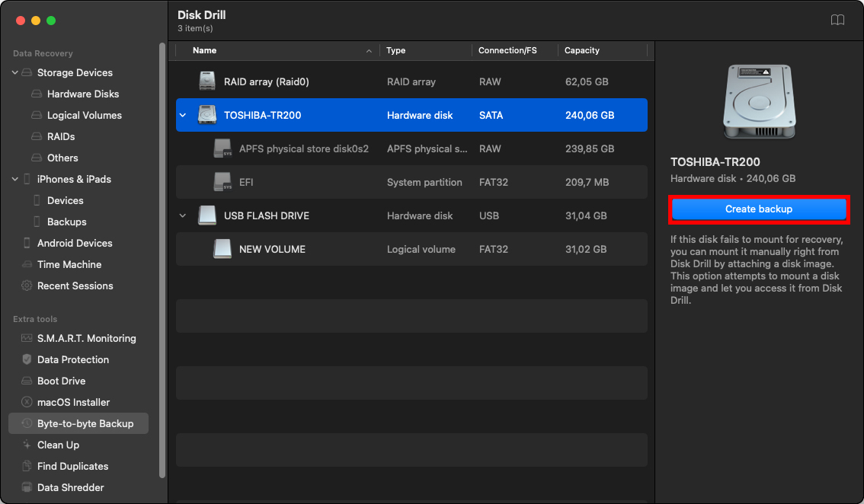Click the sidebar vertical scrollbar

tap(162, 260)
